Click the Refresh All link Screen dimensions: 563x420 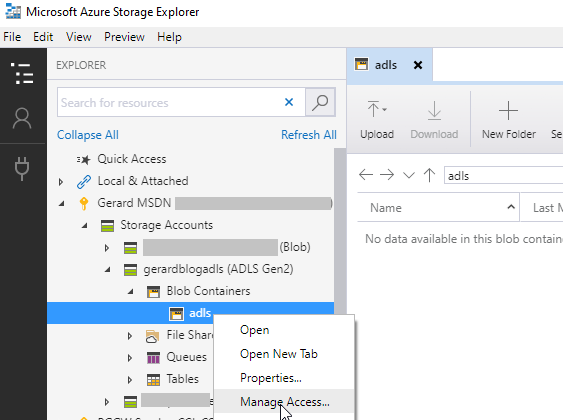pos(309,135)
